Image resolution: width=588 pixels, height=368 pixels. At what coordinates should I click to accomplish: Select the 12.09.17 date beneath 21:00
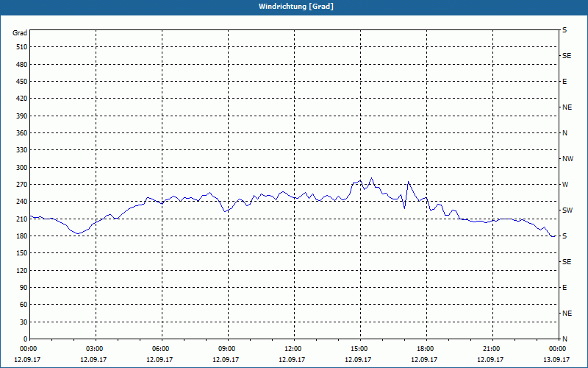490,360
